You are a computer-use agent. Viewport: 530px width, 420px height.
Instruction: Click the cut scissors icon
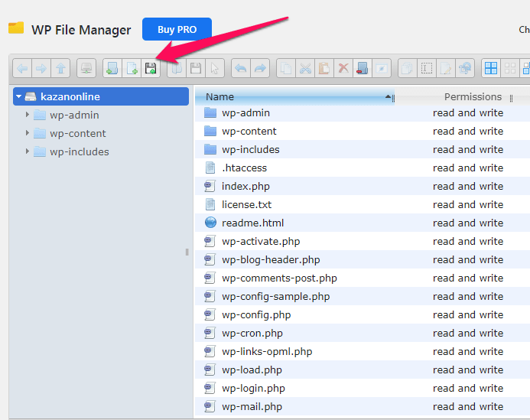(x=305, y=69)
